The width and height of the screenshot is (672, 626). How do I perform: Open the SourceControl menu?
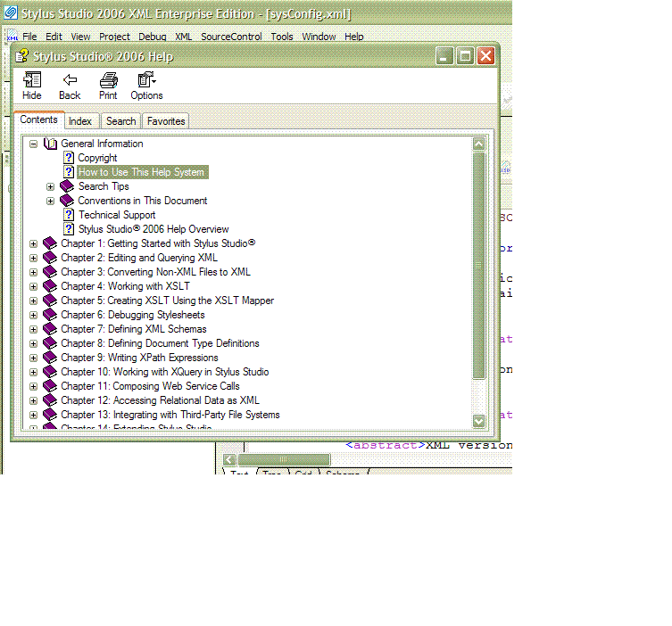point(231,37)
